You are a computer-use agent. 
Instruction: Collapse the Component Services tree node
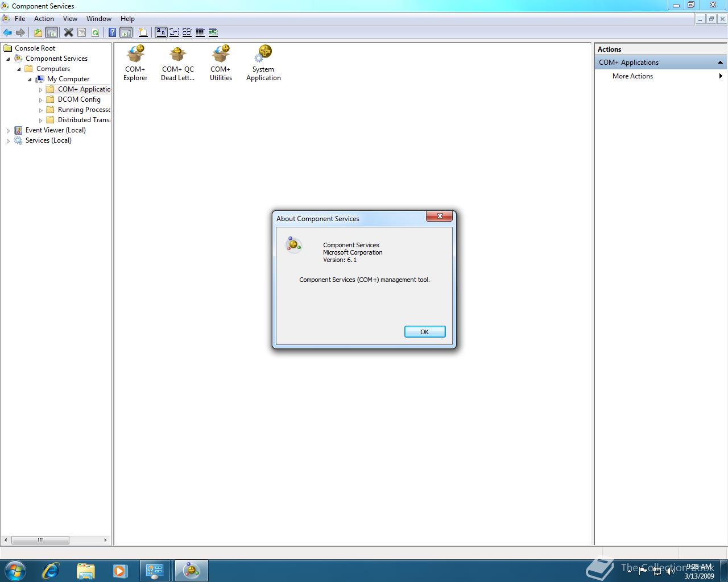click(x=8, y=59)
